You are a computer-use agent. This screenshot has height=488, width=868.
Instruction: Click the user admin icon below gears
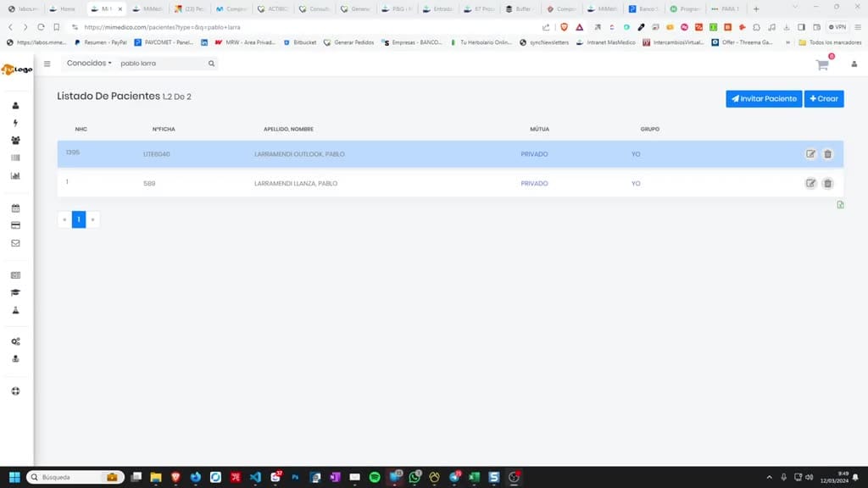pyautogui.click(x=15, y=358)
